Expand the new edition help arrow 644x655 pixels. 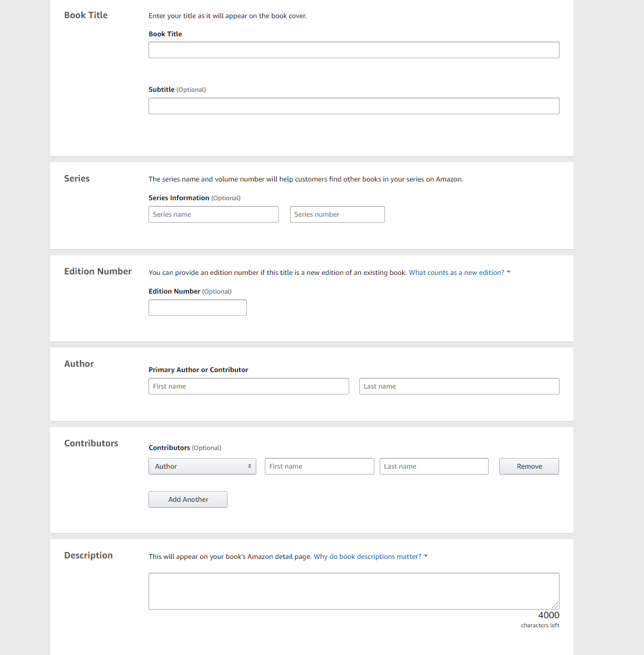click(x=508, y=272)
